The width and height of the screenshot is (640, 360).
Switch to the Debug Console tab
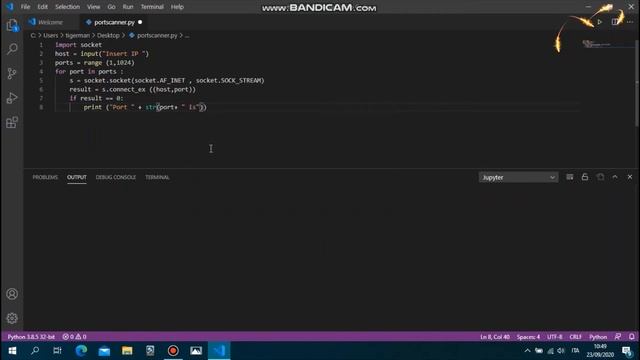click(116, 177)
